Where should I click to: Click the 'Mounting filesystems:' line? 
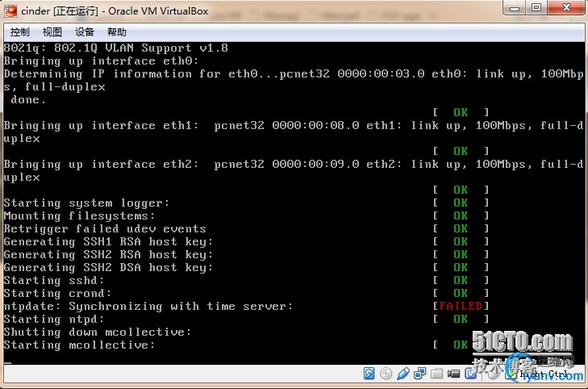pos(79,215)
